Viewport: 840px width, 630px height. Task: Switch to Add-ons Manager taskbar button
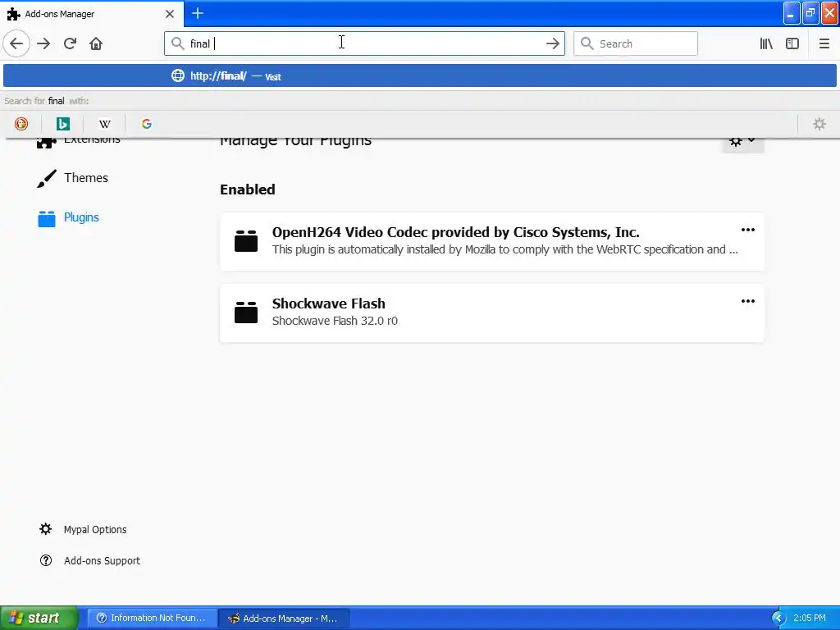pyautogui.click(x=284, y=618)
